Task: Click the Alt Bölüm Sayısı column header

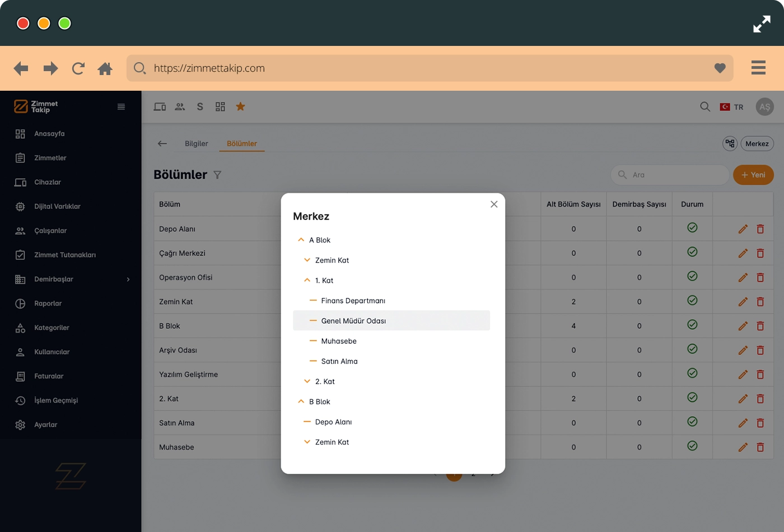Action: click(573, 204)
